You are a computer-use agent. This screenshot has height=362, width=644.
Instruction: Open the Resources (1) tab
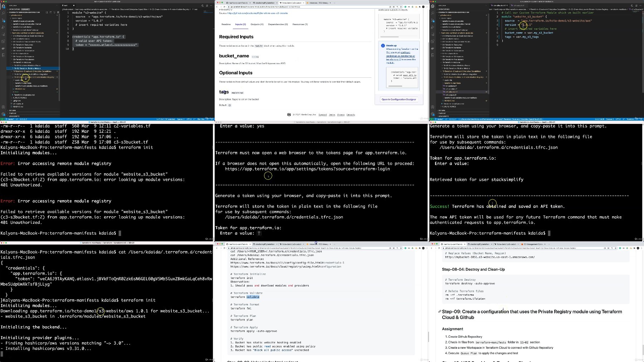[x=300, y=24]
